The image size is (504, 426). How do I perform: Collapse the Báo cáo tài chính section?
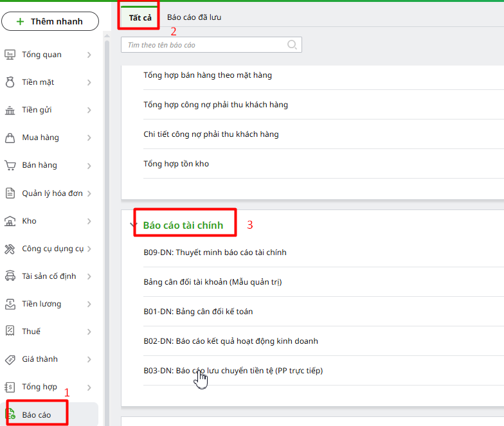134,226
